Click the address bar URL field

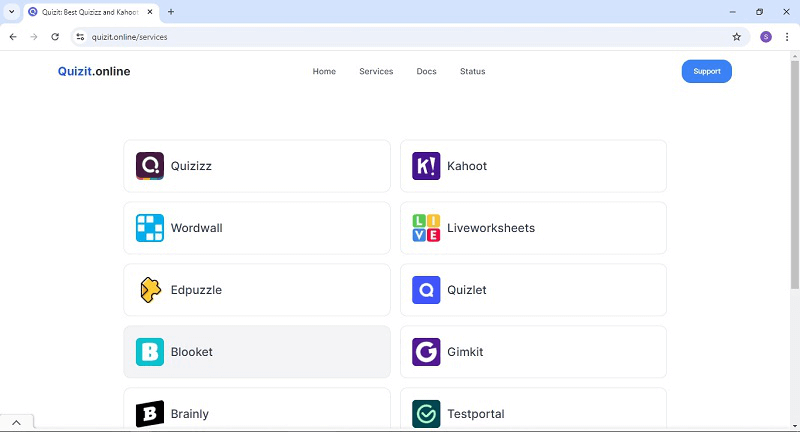(400, 37)
